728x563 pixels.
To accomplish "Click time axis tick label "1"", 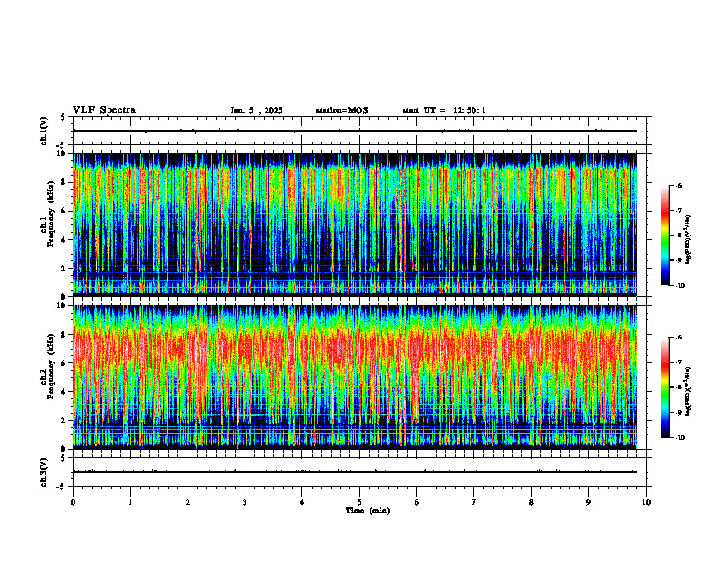I will [130, 502].
